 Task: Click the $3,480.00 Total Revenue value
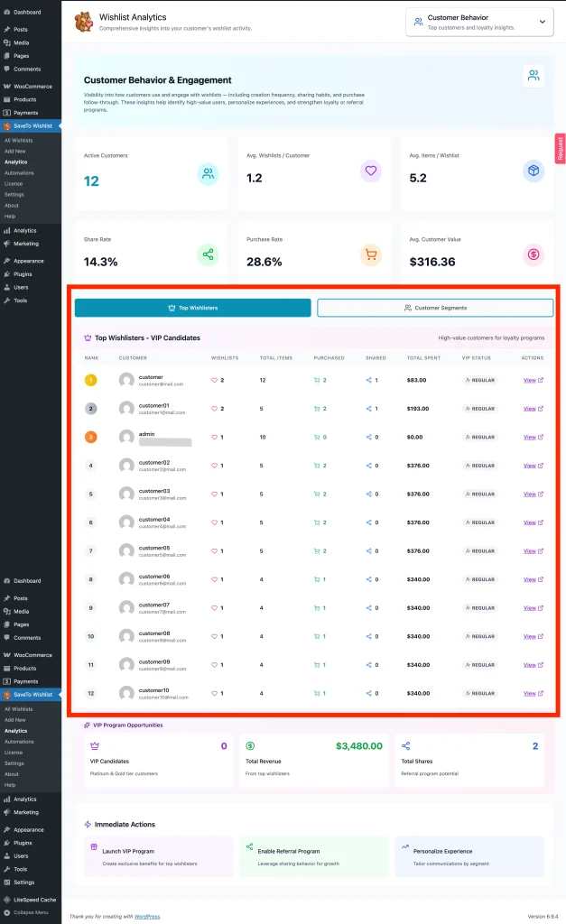[x=359, y=746]
